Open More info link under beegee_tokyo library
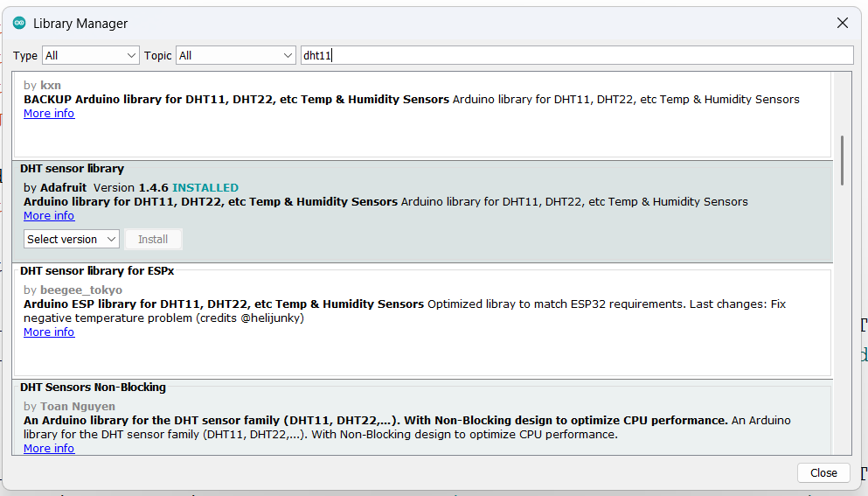This screenshot has width=868, height=496. 49,332
